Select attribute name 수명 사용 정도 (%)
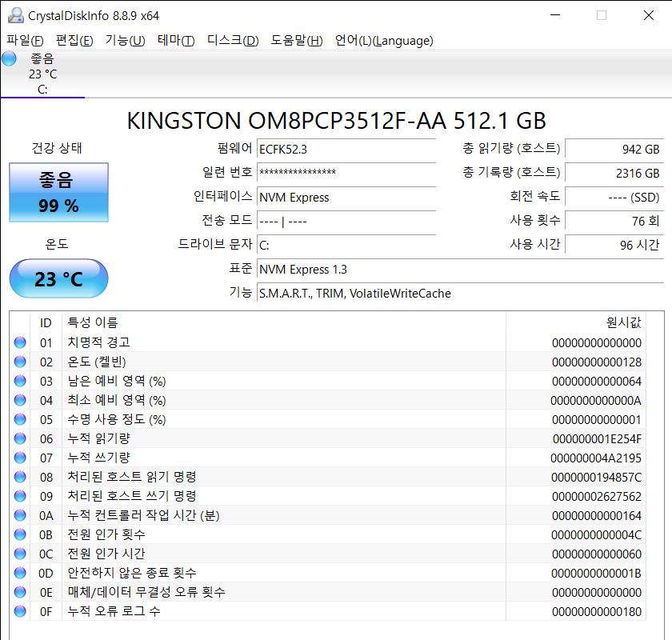Screen dimensions: 672x640 pos(117,419)
